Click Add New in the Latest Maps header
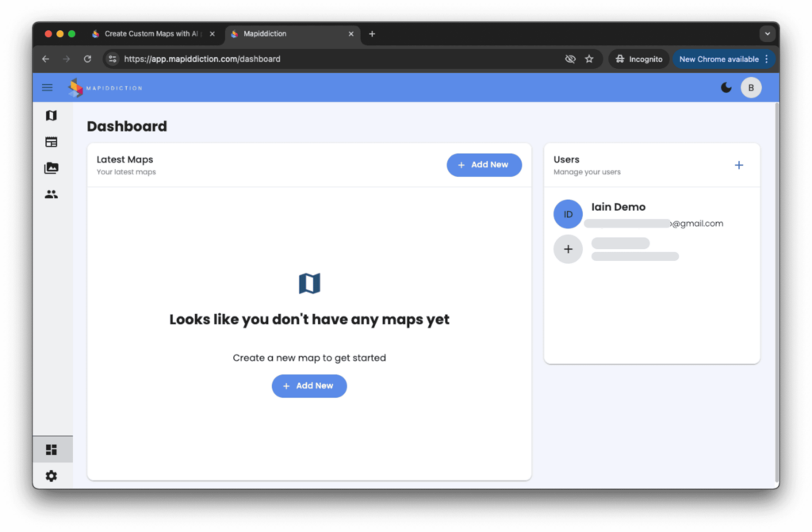The width and height of the screenshot is (812, 532). pos(484,165)
